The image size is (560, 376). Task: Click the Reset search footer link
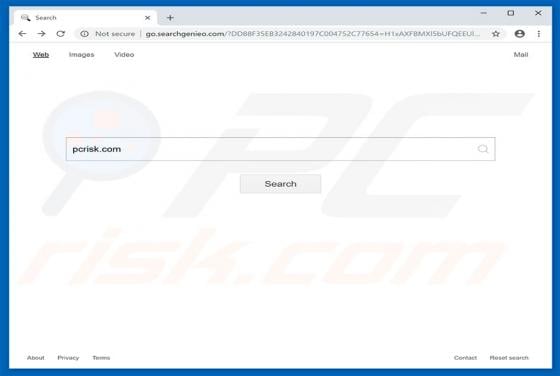509,357
